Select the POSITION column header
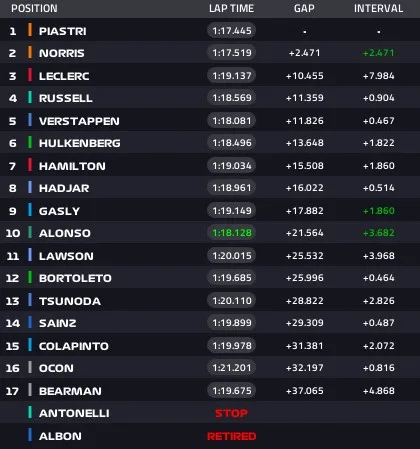This screenshot has height=449, width=420. (34, 8)
